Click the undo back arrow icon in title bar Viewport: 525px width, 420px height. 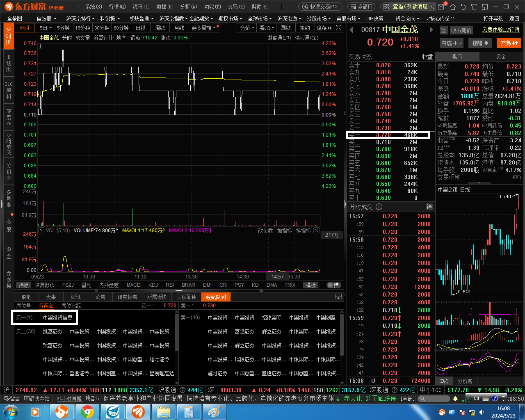(x=463, y=7)
